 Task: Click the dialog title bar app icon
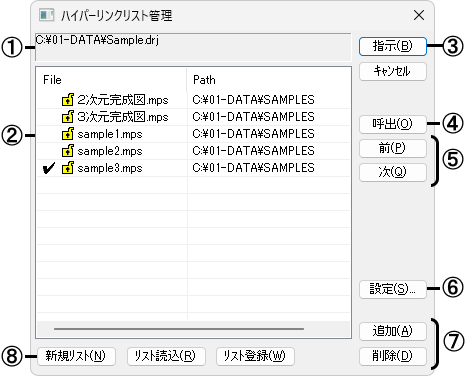coord(46,15)
